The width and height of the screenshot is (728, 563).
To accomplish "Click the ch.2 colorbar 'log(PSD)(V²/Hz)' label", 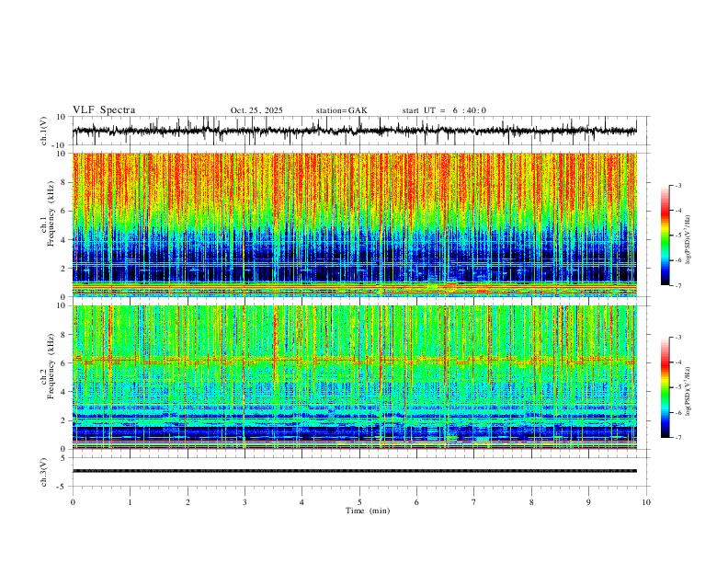I will coord(688,392).
